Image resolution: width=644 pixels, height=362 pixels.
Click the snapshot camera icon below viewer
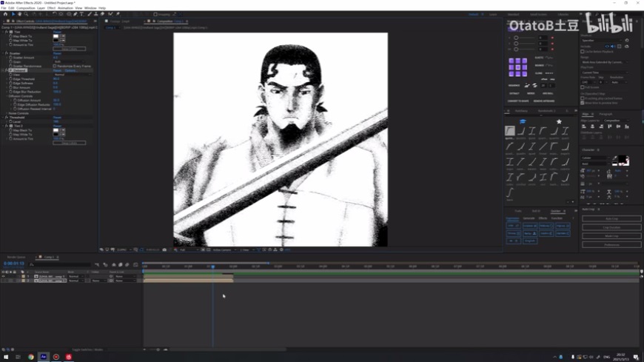(164, 249)
